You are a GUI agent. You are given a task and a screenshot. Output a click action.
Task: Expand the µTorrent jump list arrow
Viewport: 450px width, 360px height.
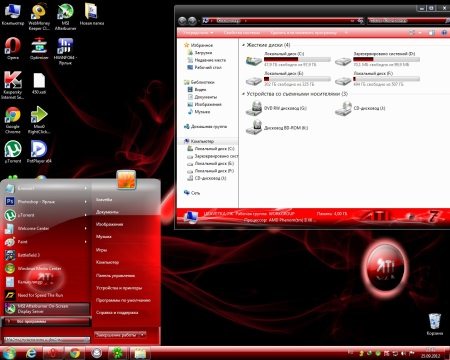pos(86,215)
